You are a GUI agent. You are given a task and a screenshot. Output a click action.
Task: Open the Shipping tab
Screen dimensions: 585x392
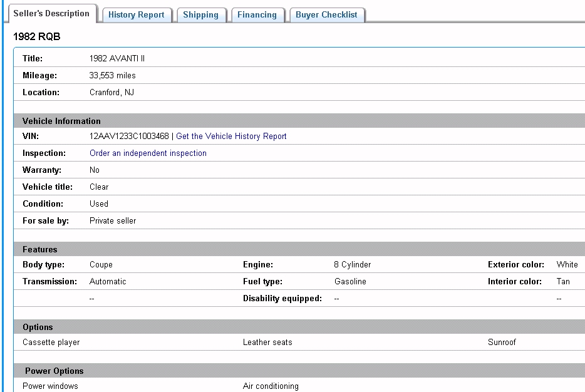point(200,15)
